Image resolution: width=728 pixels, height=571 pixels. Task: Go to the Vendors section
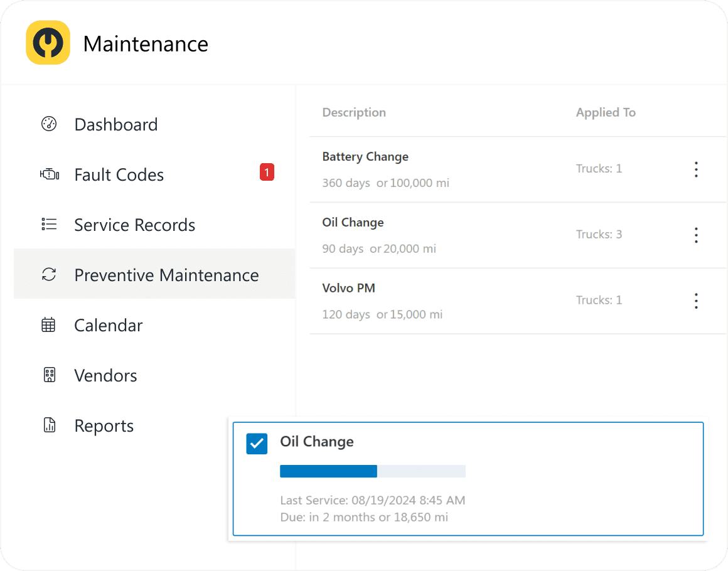click(x=105, y=375)
